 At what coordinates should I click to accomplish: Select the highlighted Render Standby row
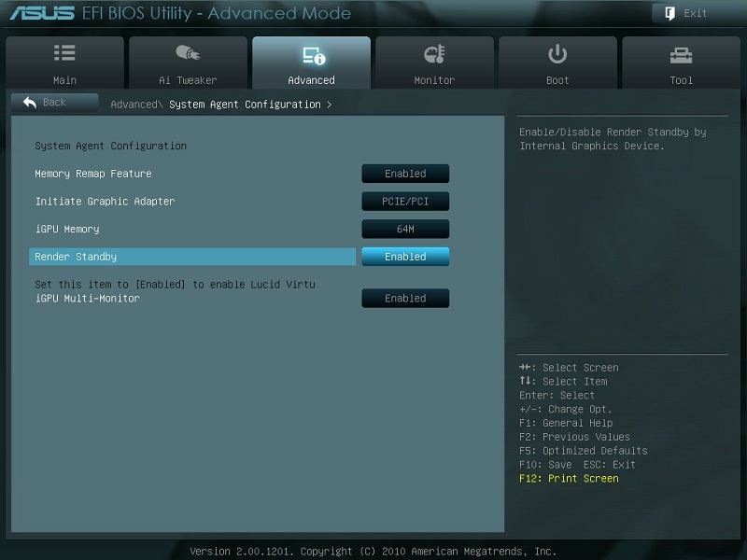coord(192,257)
